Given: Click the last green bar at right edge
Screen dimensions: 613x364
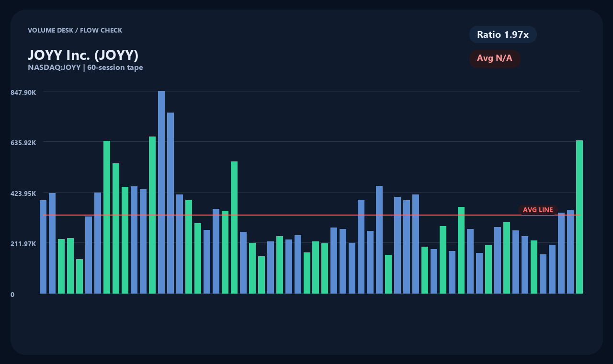Looking at the screenshot, I should pyautogui.click(x=579, y=217).
